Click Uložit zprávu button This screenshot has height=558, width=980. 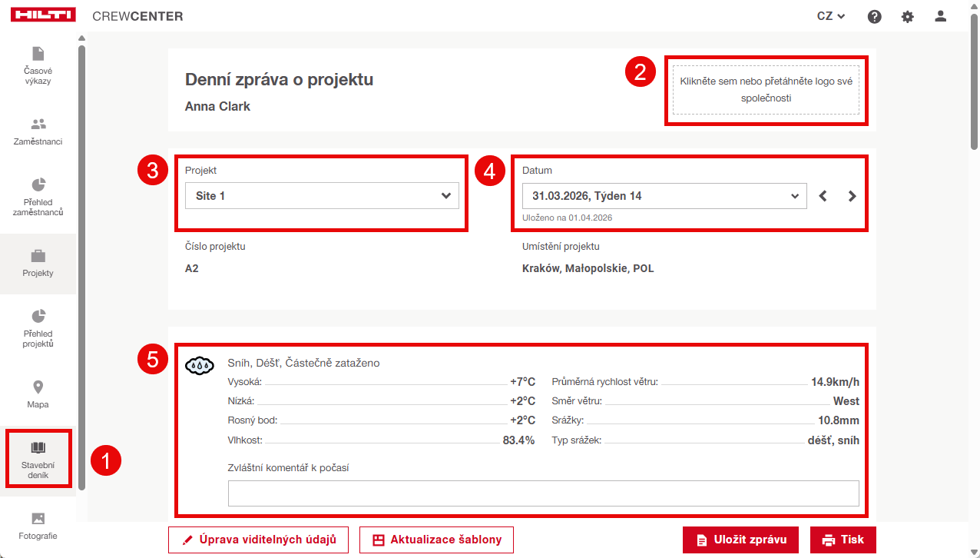[740, 540]
